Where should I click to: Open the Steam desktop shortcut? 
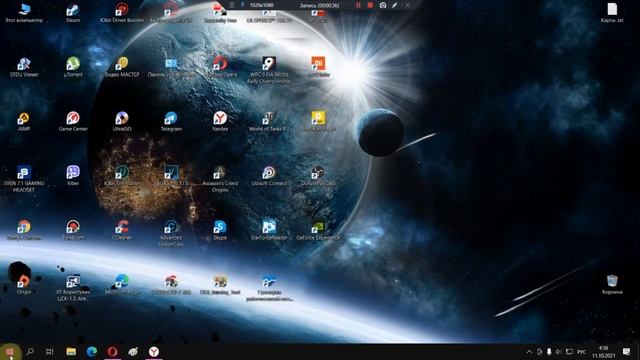click(x=73, y=12)
